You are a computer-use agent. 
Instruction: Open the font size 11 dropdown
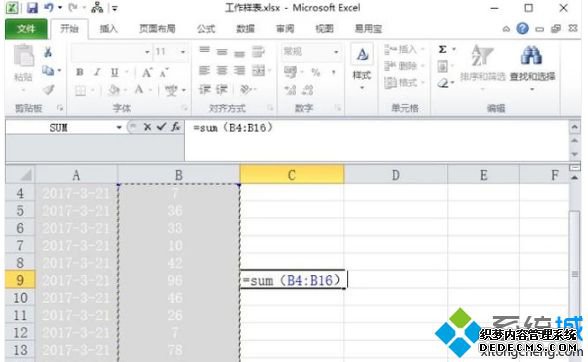pyautogui.click(x=183, y=52)
